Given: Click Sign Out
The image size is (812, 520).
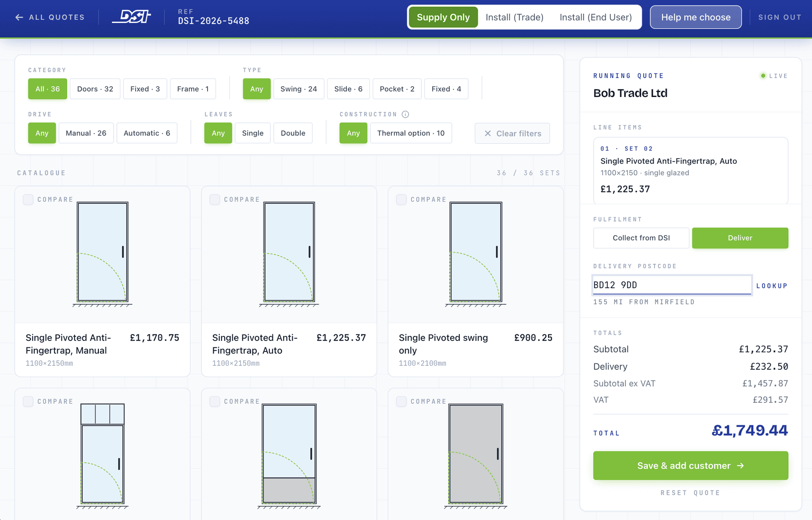Looking at the screenshot, I should (x=780, y=17).
